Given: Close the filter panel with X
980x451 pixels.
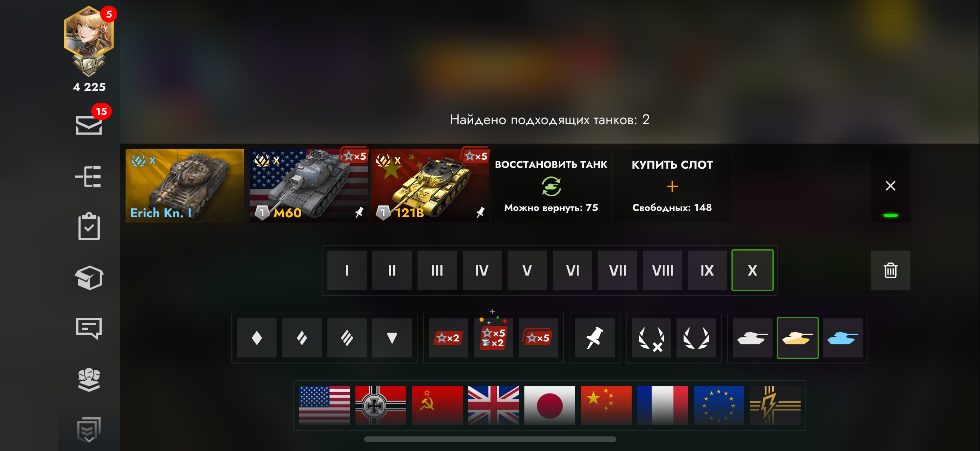Looking at the screenshot, I should click(890, 186).
